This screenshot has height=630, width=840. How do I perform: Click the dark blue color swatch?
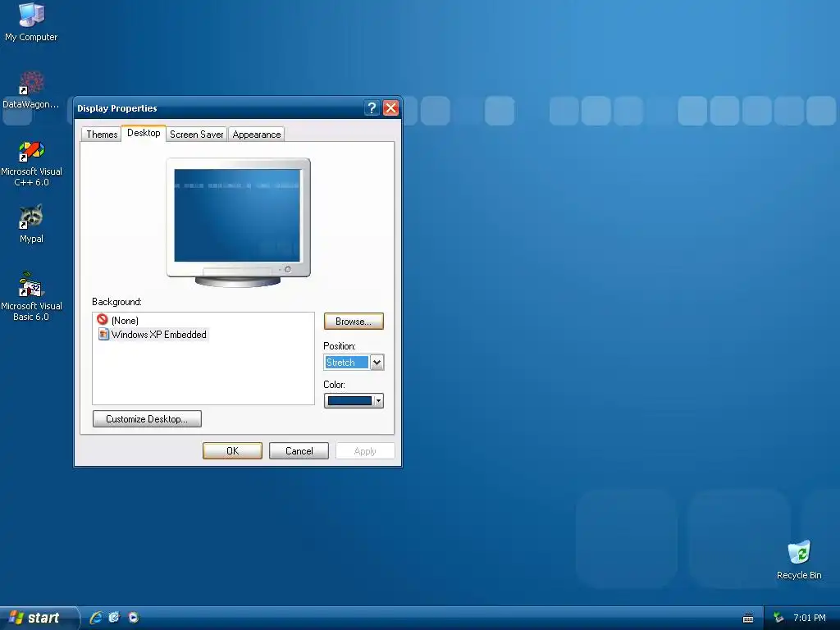[349, 400]
